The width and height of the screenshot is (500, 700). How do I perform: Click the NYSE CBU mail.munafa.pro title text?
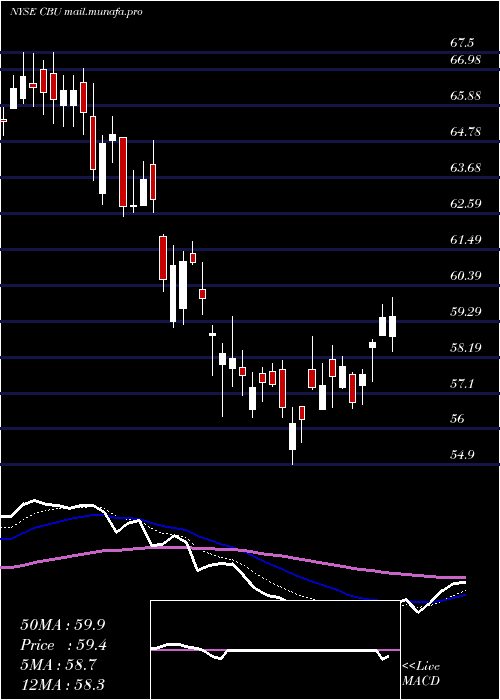(x=76, y=12)
